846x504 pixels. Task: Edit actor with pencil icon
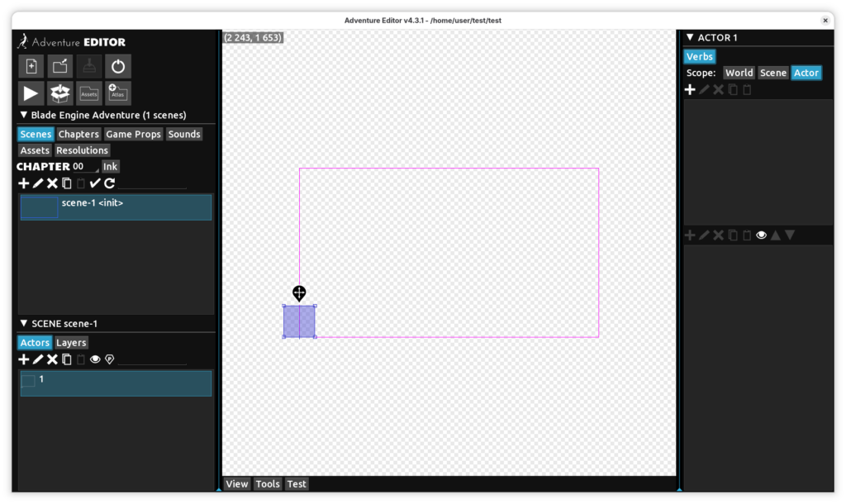(38, 359)
